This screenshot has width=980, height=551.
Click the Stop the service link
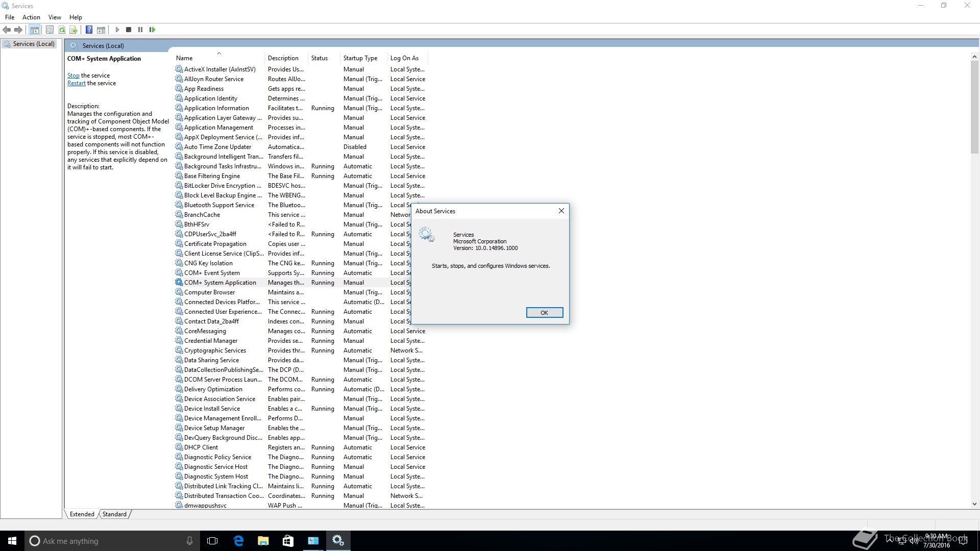[73, 76]
